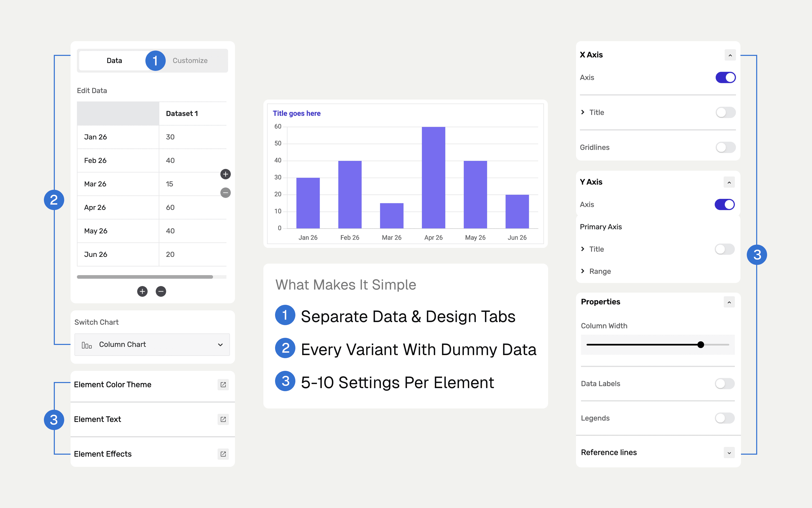
Task: Enable X Axis Gridlines toggle
Action: coord(725,148)
